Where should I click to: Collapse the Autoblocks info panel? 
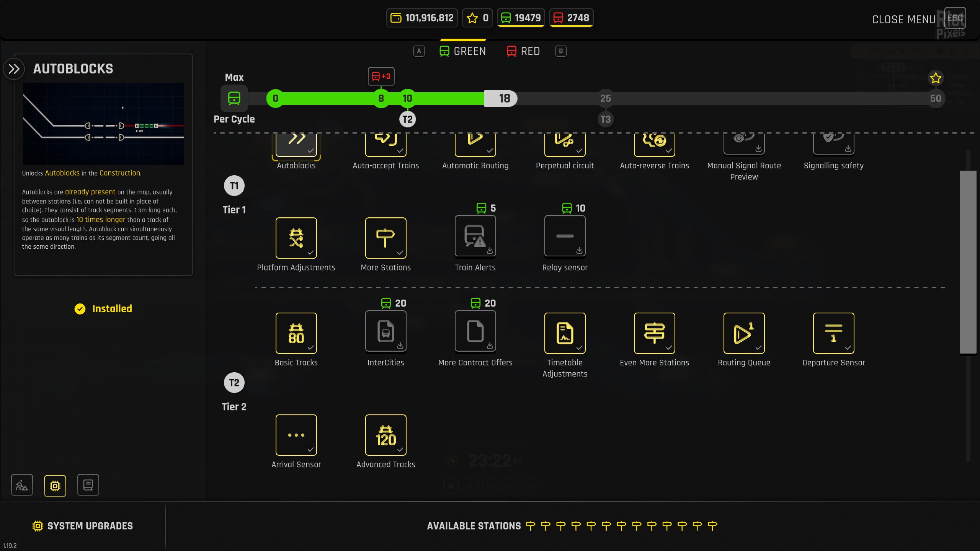14,69
